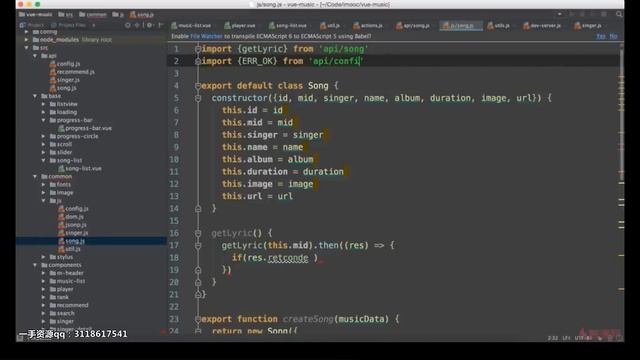Click the fold end marker at line 14
Screen dimensions: 640x360
[x=198, y=209]
